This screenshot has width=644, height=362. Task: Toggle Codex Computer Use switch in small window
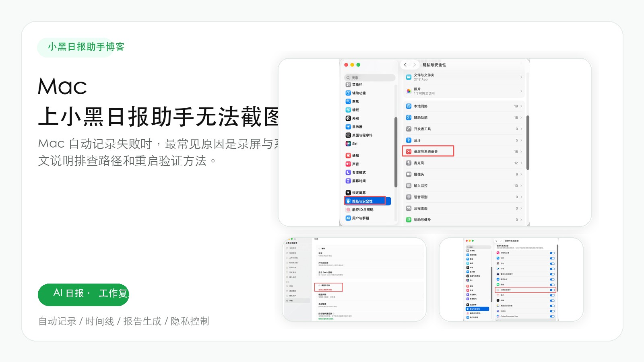click(x=552, y=316)
